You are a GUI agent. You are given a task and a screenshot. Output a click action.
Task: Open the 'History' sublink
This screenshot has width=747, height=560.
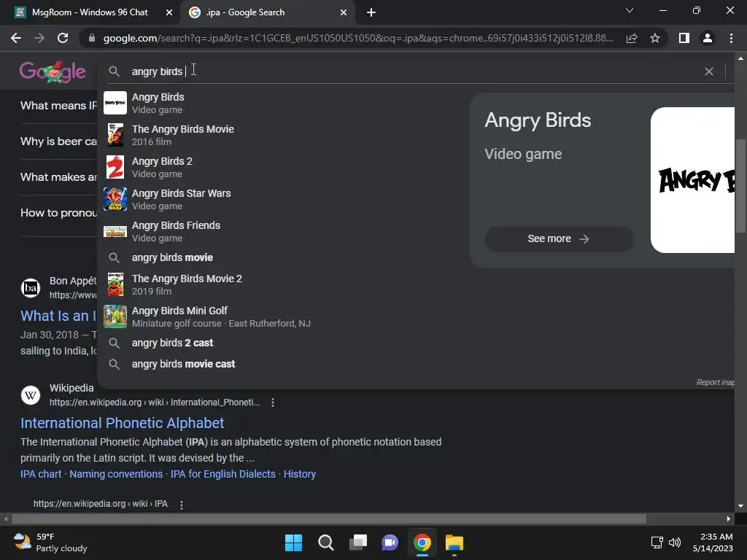click(300, 474)
